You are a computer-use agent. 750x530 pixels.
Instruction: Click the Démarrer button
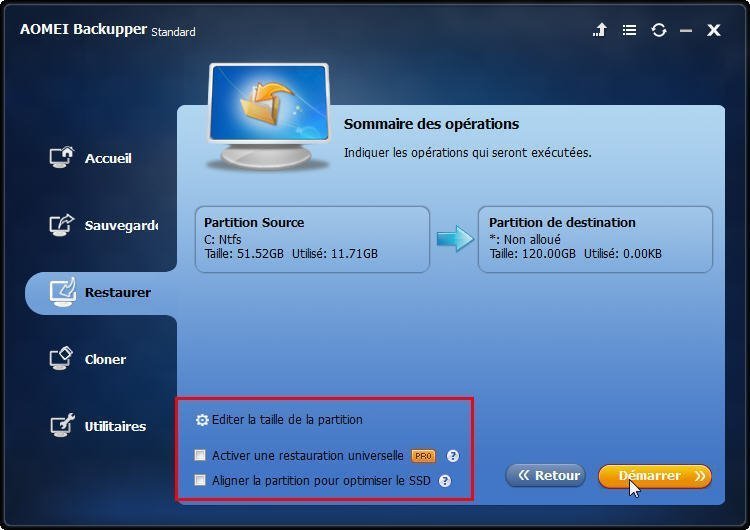point(655,476)
